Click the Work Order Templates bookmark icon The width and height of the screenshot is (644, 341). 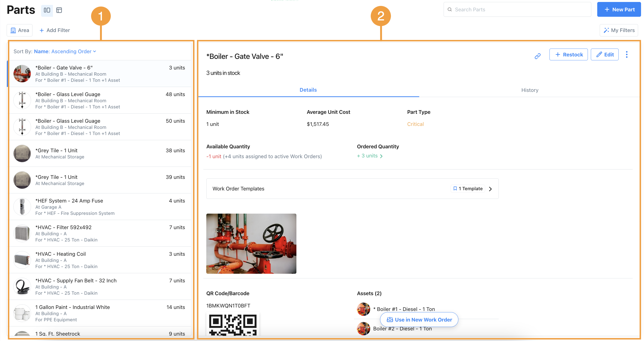point(455,188)
